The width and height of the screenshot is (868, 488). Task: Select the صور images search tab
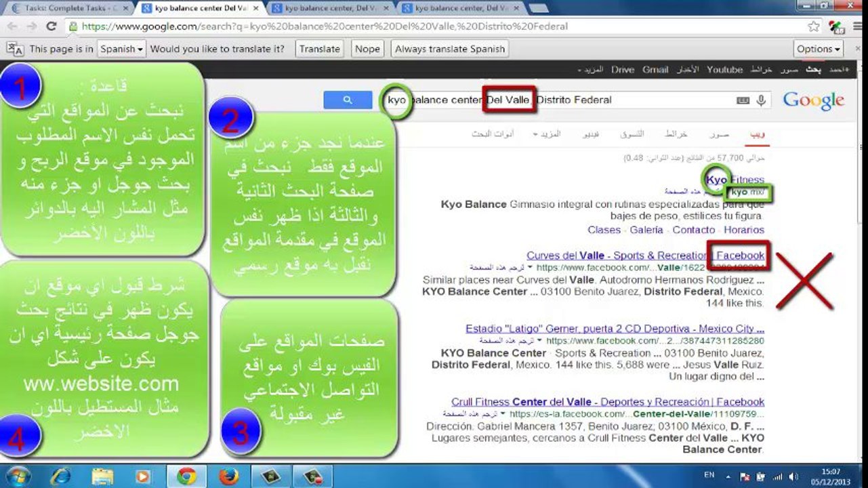point(719,134)
